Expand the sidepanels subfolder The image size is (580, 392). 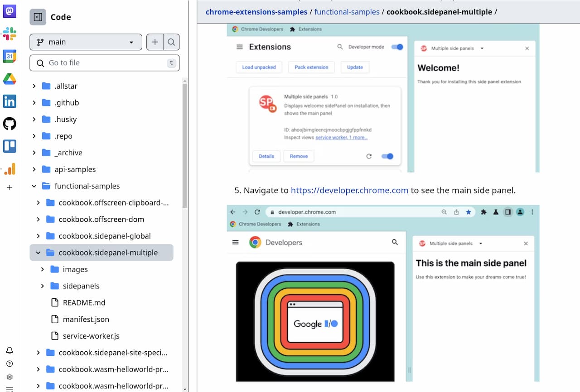click(x=42, y=286)
